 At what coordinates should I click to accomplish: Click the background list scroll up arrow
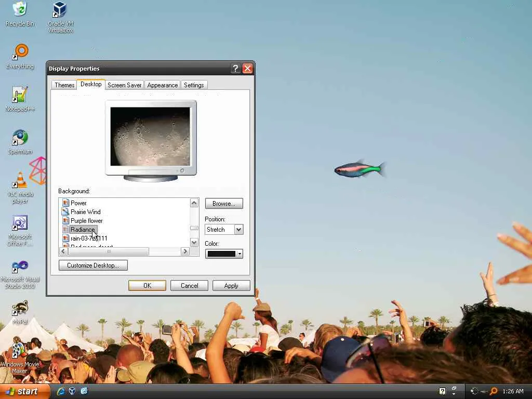194,203
